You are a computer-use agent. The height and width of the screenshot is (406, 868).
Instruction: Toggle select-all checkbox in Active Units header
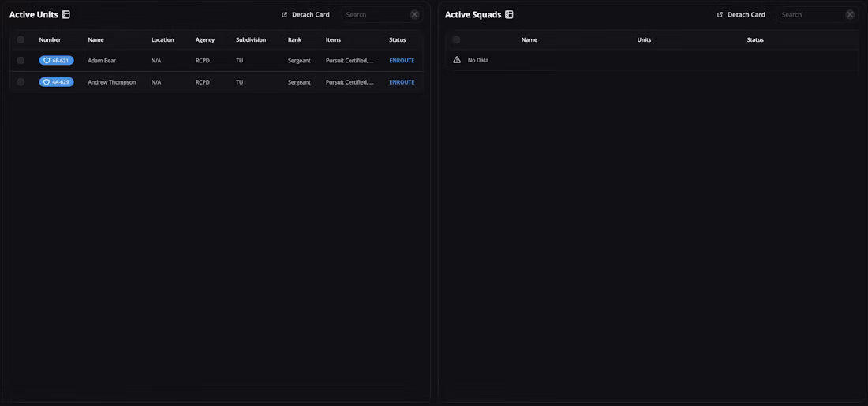click(x=21, y=39)
